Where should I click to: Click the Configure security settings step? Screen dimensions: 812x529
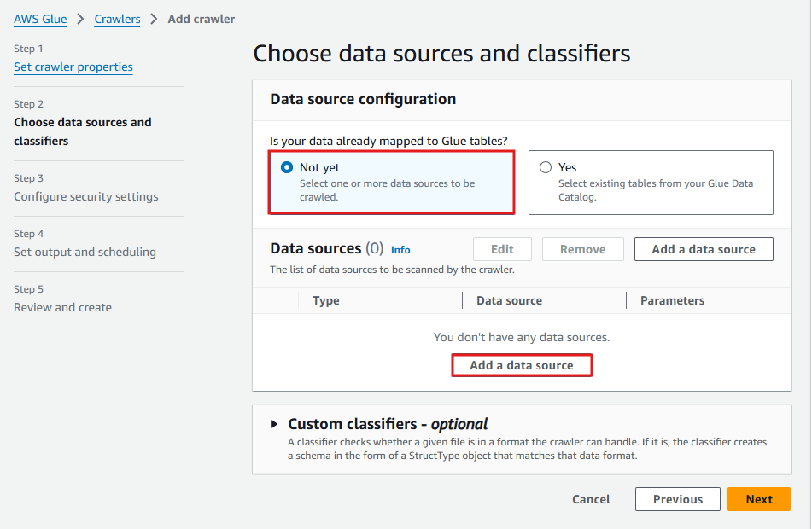86,197
